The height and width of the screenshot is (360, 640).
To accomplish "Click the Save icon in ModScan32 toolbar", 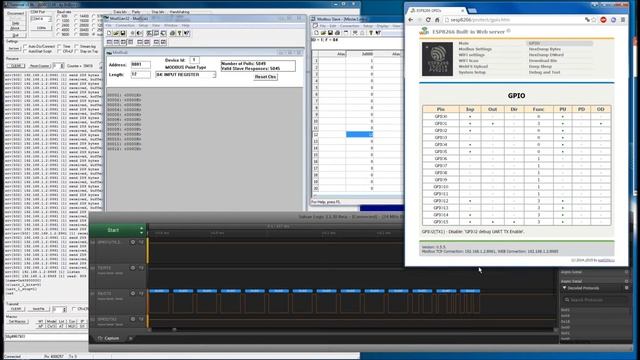I will [x=122, y=33].
